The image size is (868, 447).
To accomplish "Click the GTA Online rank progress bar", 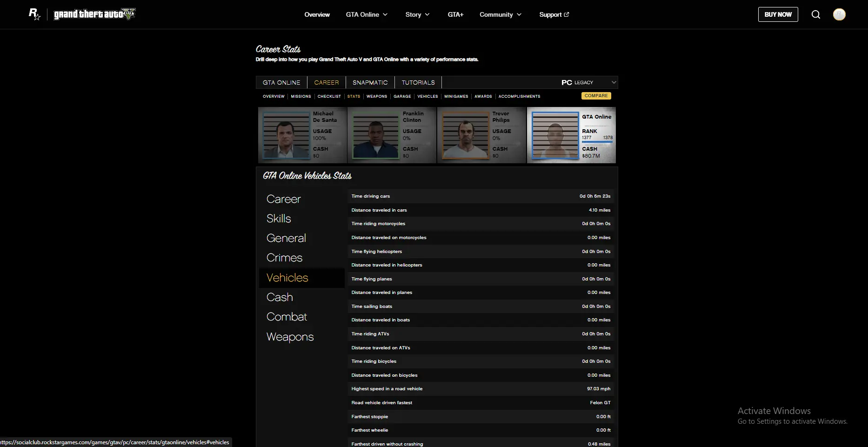I will pyautogui.click(x=597, y=142).
